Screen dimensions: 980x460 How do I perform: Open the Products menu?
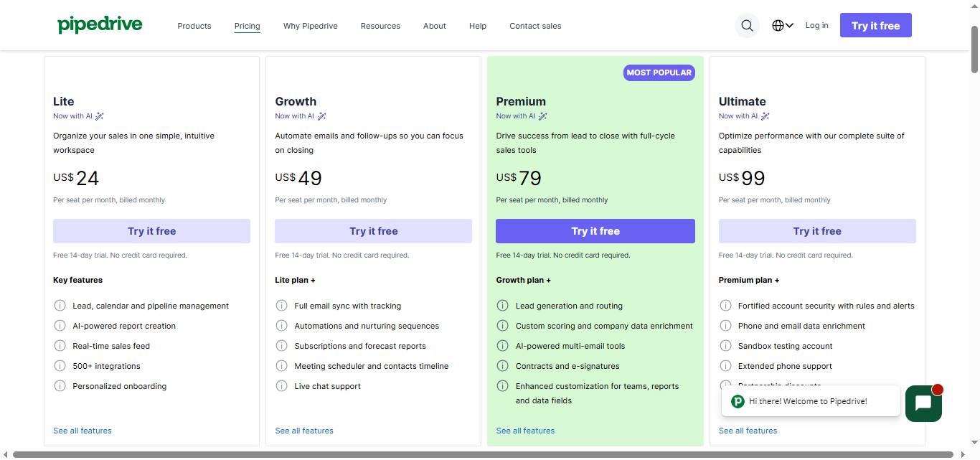click(x=194, y=26)
